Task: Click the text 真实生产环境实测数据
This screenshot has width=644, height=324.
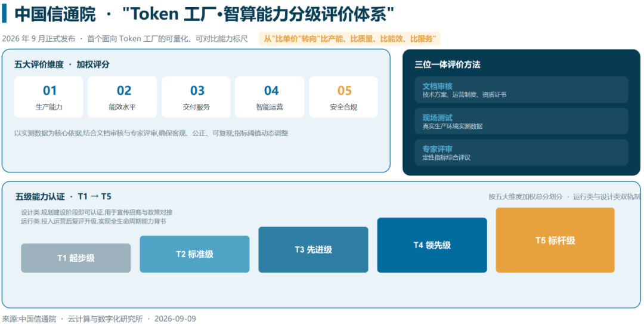Action: (453, 126)
